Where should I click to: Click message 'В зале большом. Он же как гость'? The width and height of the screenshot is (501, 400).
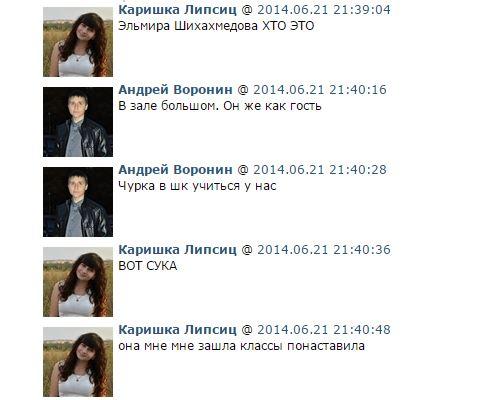pyautogui.click(x=220, y=106)
